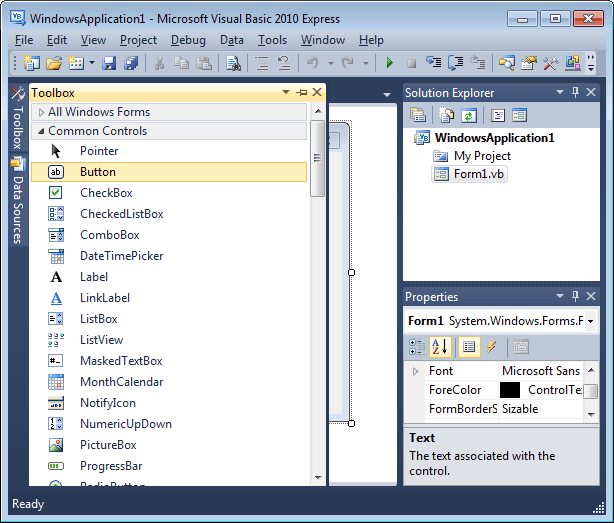
Task: Open the Properties Window toolbar icon
Action: pyautogui.click(x=529, y=63)
